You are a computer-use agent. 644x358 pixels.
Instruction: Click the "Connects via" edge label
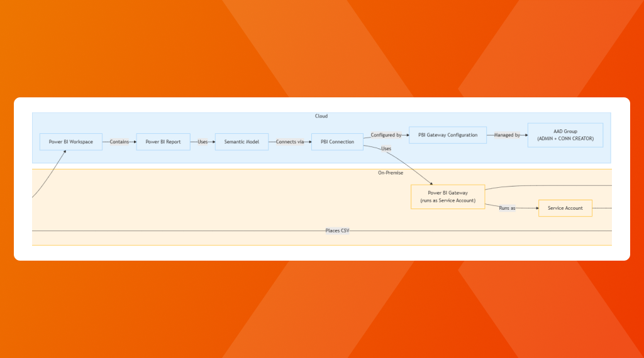coord(290,142)
